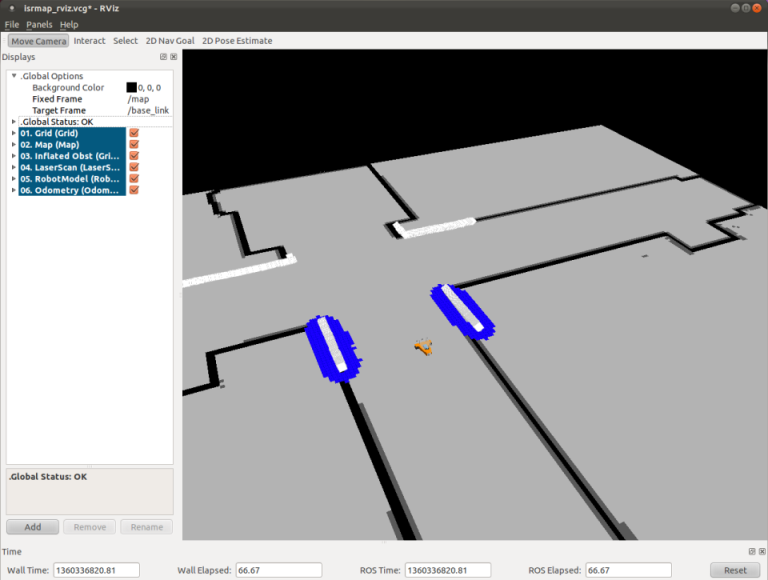
Task: Close the Time panel
Action: click(762, 551)
